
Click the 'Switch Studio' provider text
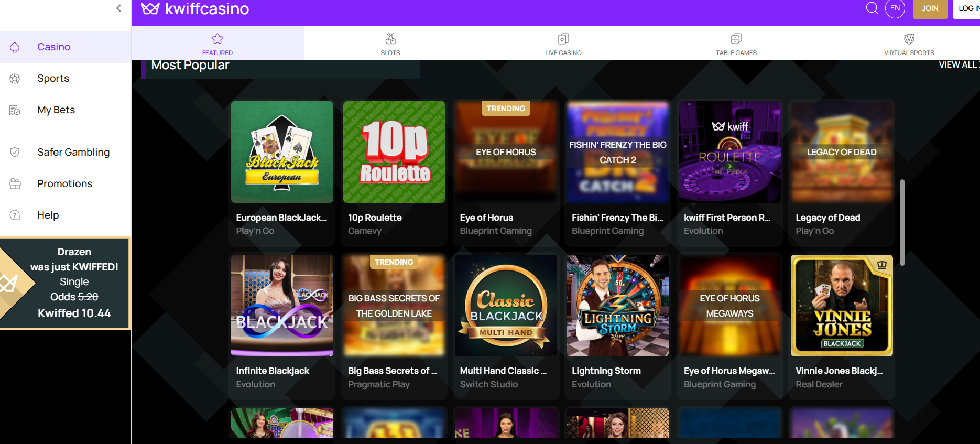tap(489, 384)
